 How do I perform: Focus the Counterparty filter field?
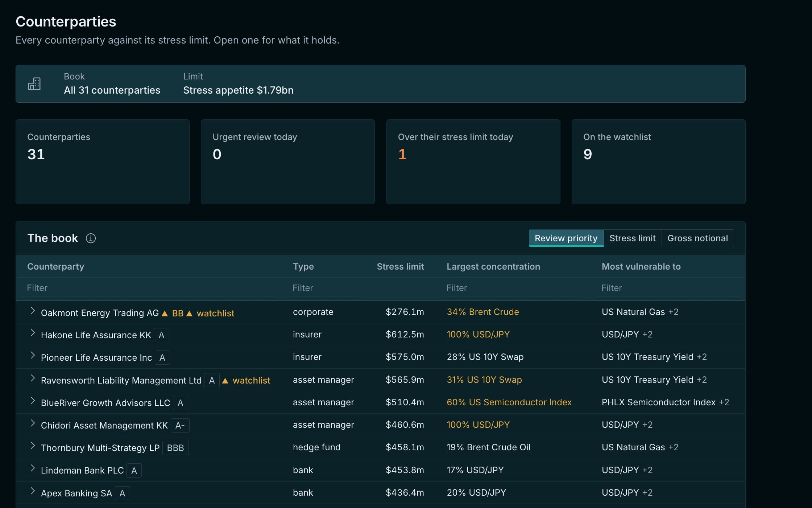click(149, 288)
